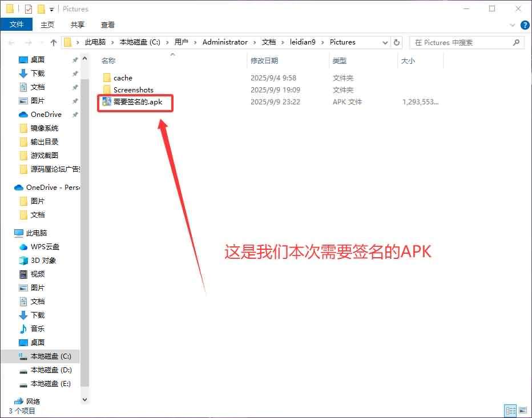Viewport: 532px width, 418px height.
Task: Open the address bar dropdown arrow
Action: point(385,42)
